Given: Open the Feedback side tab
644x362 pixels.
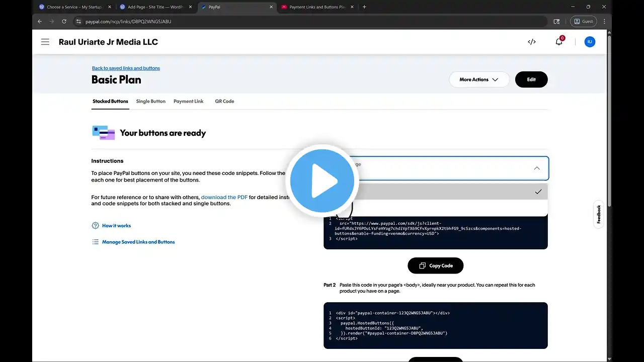Looking at the screenshot, I should [x=599, y=214].
